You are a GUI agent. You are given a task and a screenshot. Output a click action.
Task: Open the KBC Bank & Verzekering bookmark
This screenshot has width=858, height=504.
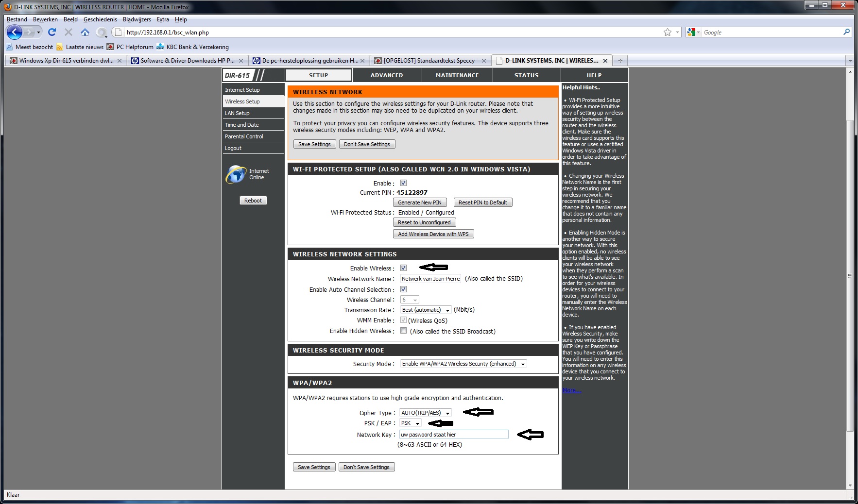click(192, 47)
